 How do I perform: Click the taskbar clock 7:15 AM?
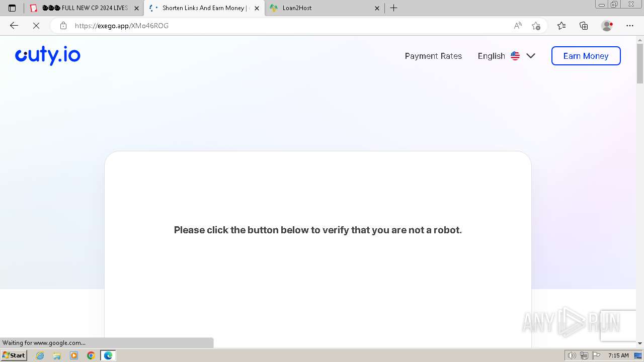pos(618,355)
